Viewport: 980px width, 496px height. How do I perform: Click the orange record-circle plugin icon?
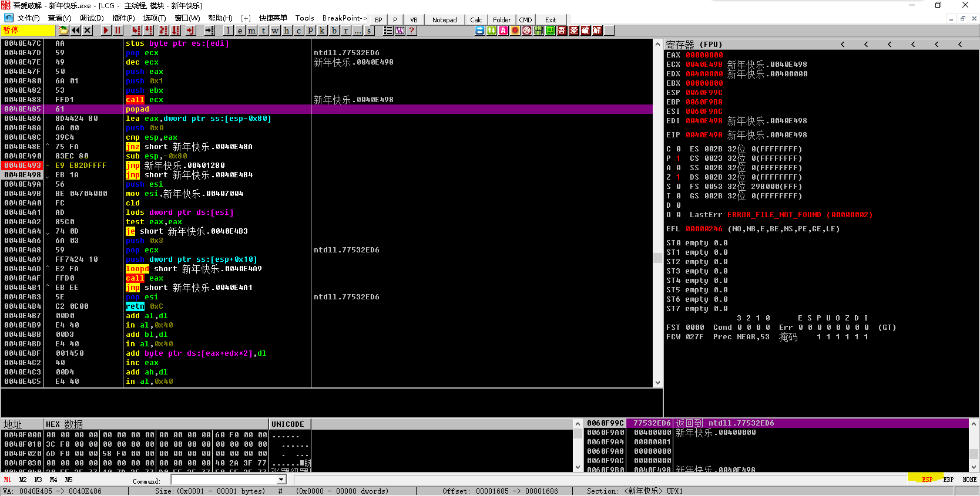tap(515, 31)
